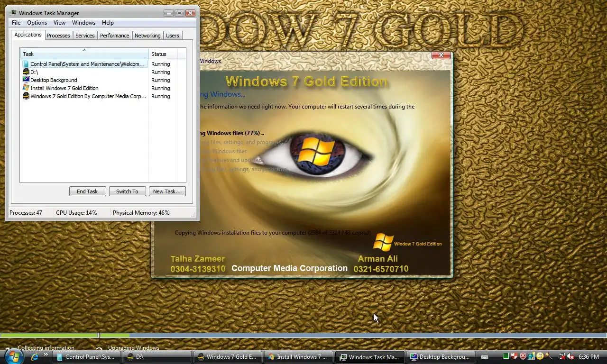Click the Collecting information progress bar

click(x=49, y=336)
